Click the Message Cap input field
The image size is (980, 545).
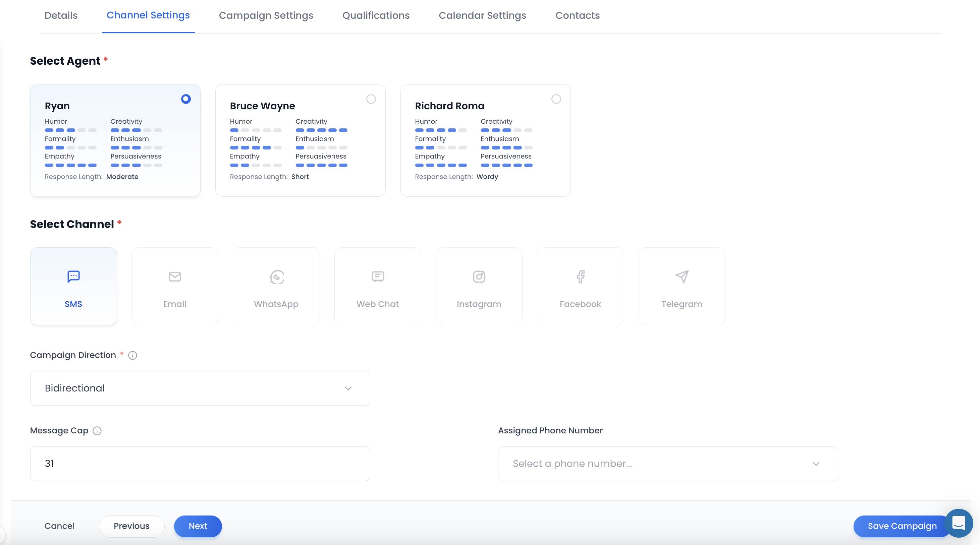point(200,463)
